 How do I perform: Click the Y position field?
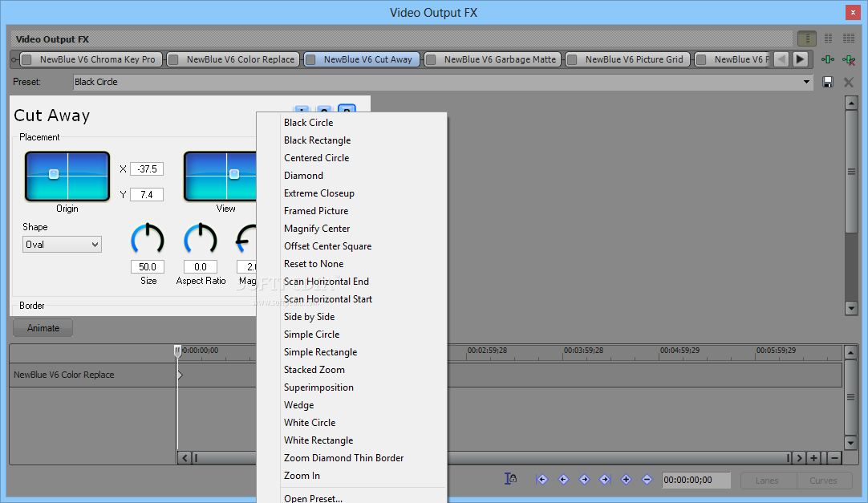pos(147,195)
